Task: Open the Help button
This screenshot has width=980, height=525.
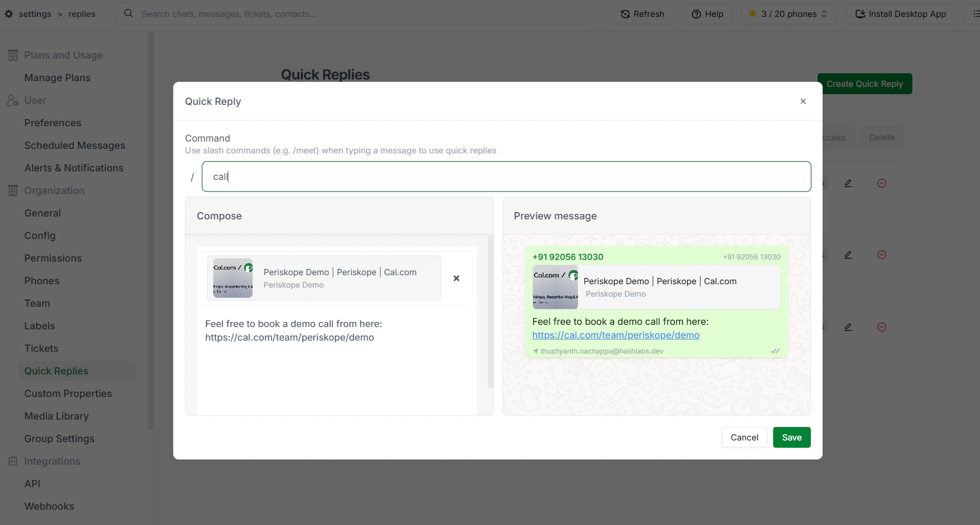Action: (708, 14)
